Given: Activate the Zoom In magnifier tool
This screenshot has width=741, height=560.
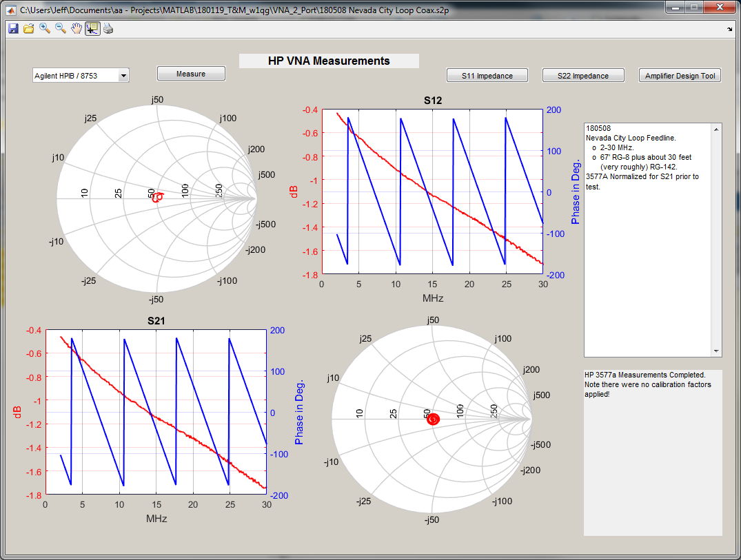Looking at the screenshot, I should [x=44, y=28].
